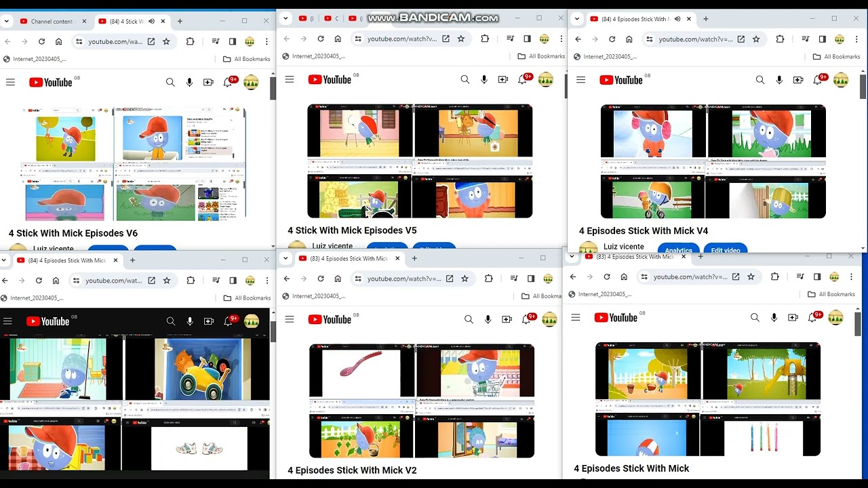Click the address bar URL in V4 window
This screenshot has height=488, width=868.
tap(696, 39)
